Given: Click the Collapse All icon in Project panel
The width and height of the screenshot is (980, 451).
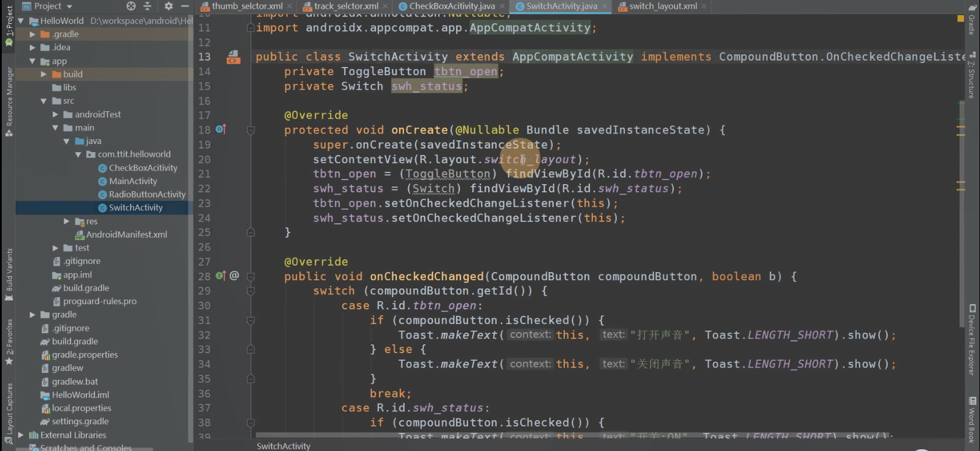Looking at the screenshot, I should click(147, 6).
